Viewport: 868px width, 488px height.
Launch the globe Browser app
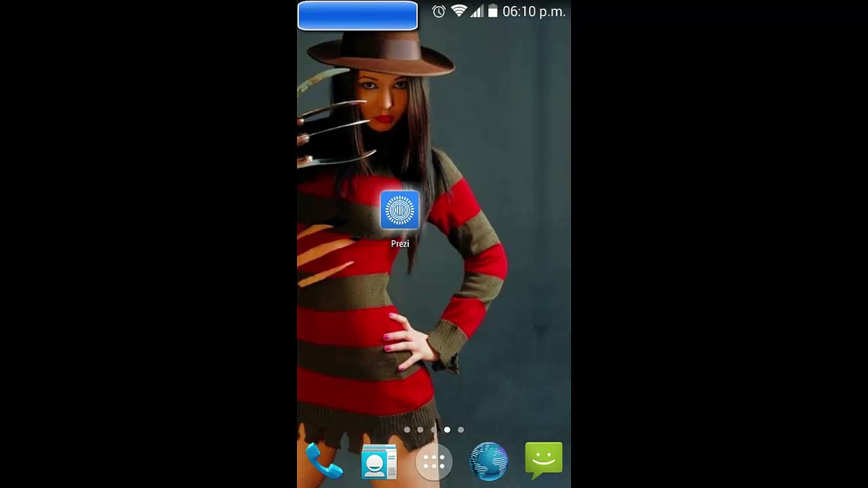tap(489, 462)
